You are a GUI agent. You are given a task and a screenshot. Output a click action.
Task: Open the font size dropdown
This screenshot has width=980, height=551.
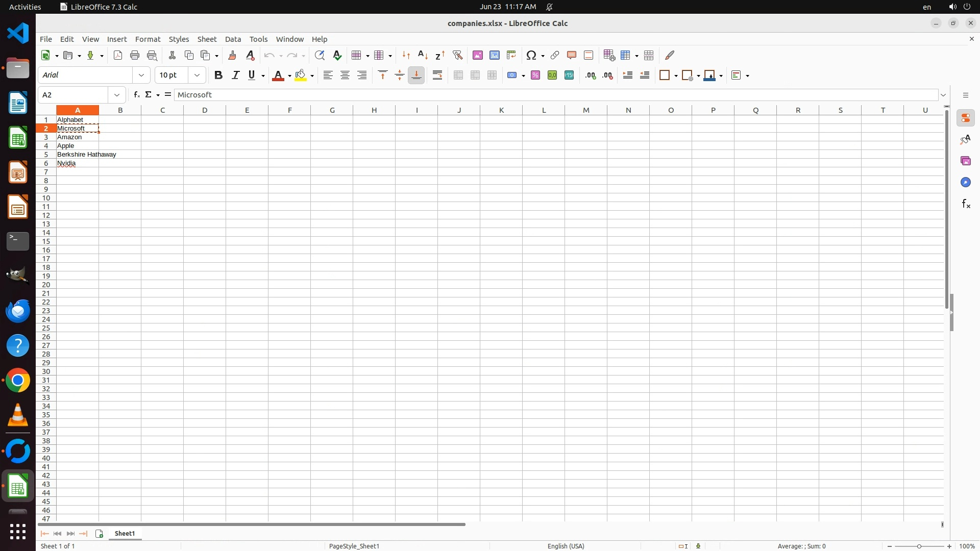click(197, 75)
